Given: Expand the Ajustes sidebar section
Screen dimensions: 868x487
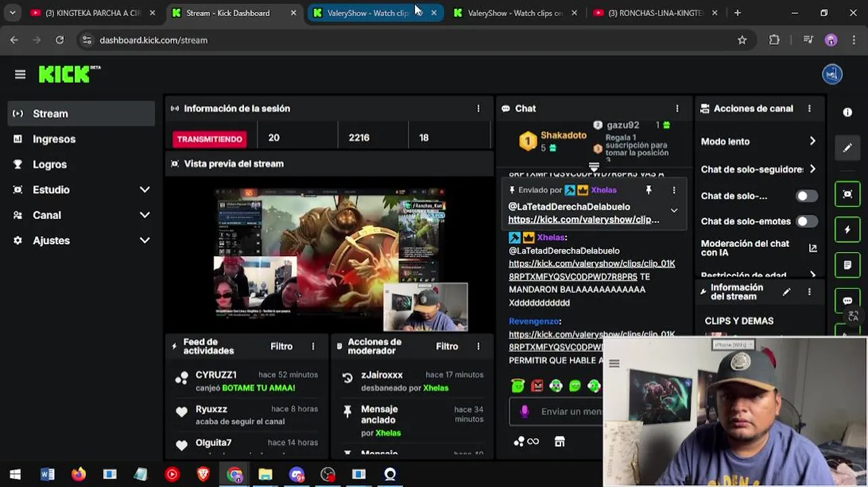Looking at the screenshot, I should coord(145,240).
